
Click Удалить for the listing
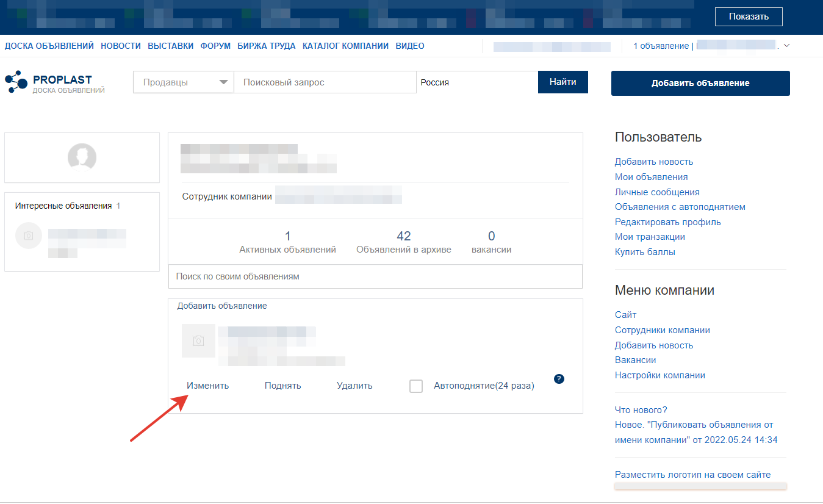point(354,386)
